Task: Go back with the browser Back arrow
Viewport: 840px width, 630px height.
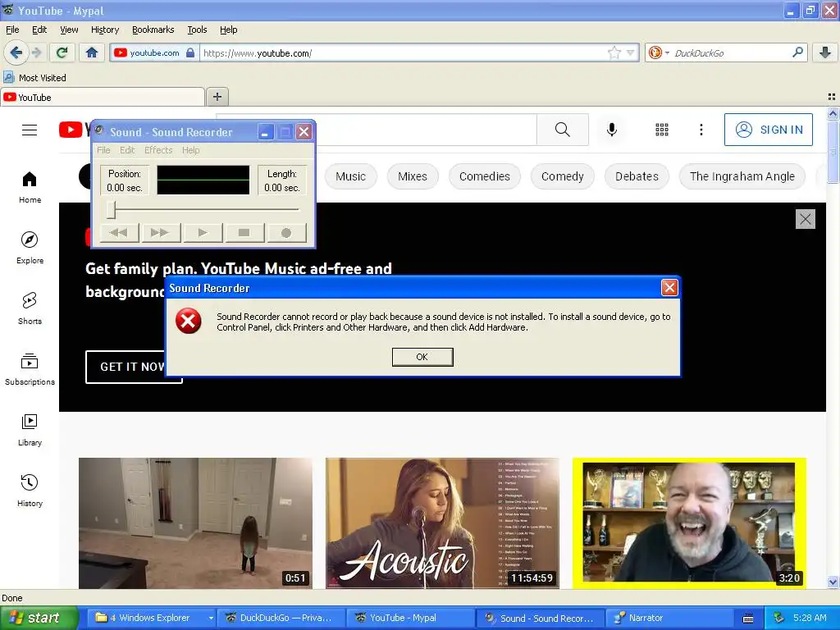Action: pos(16,52)
